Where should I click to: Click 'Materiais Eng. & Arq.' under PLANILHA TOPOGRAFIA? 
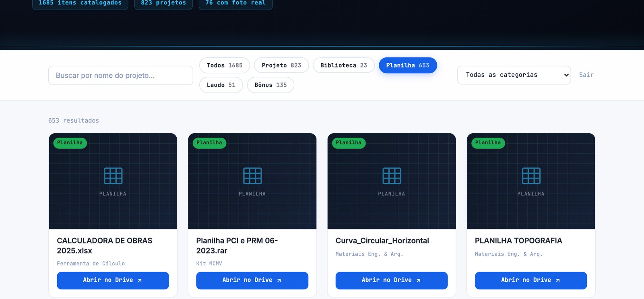pos(509,254)
